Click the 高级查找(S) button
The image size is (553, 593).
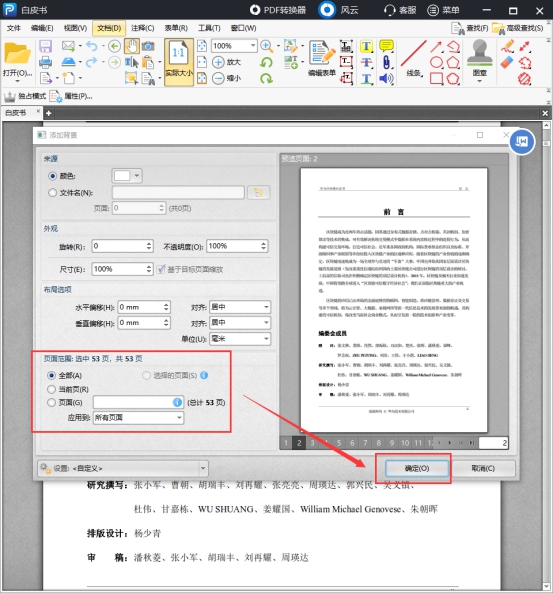518,28
